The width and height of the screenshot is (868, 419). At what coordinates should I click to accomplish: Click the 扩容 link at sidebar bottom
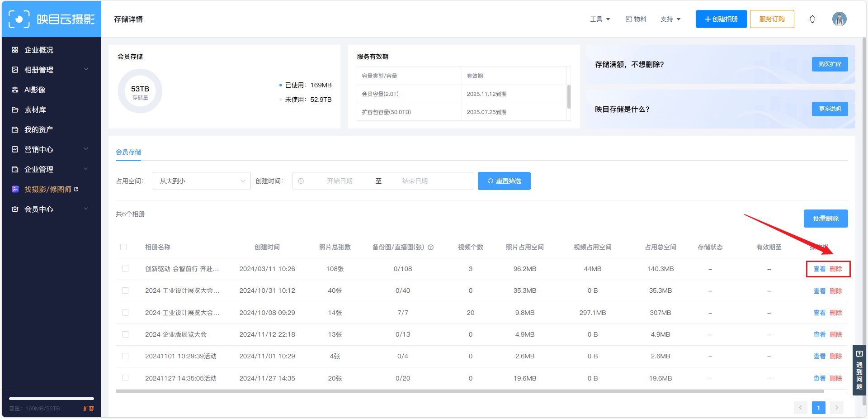coord(89,408)
